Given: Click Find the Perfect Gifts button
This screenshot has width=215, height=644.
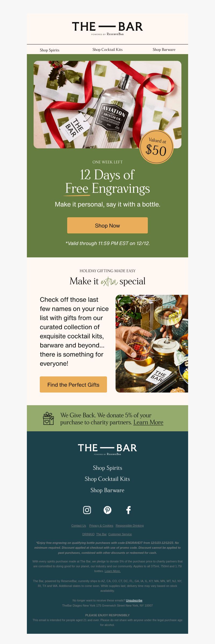Looking at the screenshot, I should [73, 384].
